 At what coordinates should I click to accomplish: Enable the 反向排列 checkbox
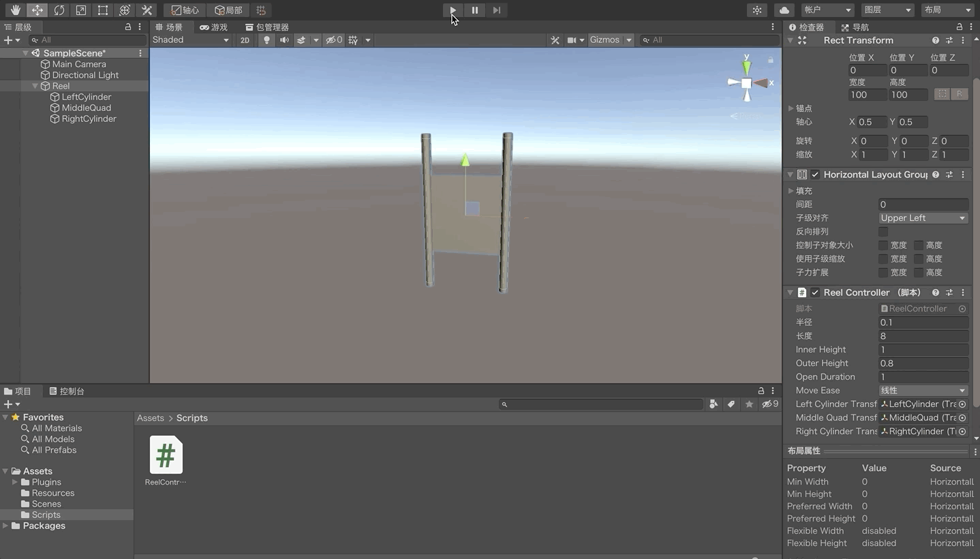pyautogui.click(x=883, y=232)
